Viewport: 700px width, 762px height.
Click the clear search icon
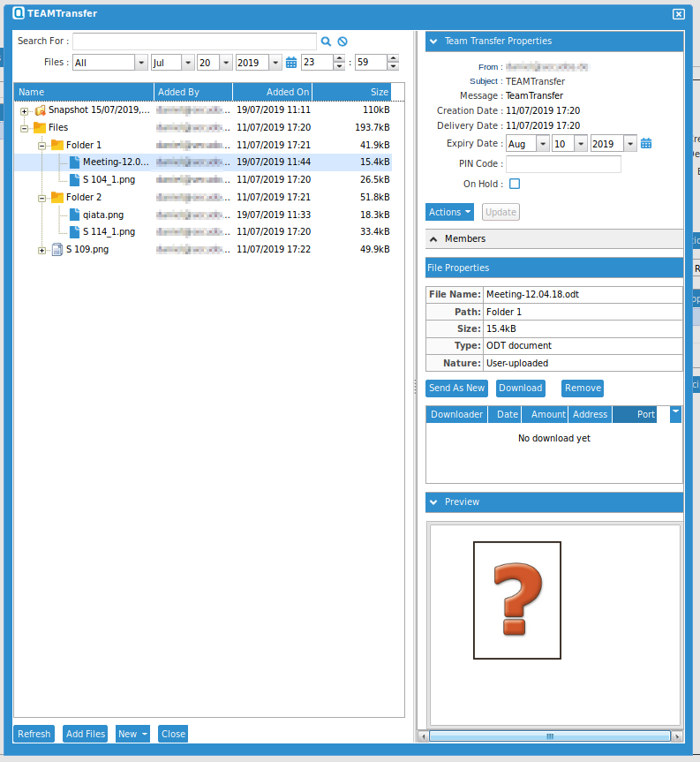point(342,41)
